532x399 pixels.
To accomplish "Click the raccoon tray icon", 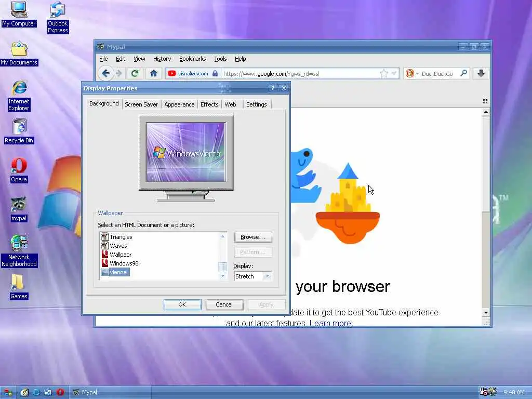I will point(493,392).
